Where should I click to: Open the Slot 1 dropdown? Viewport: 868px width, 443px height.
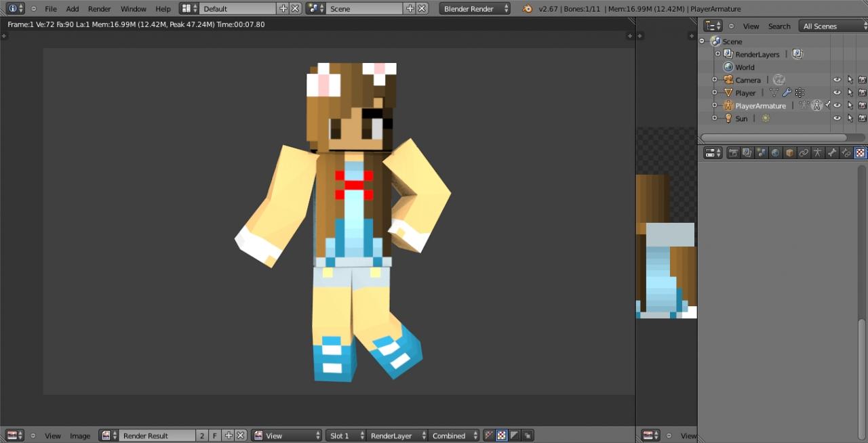click(347, 436)
